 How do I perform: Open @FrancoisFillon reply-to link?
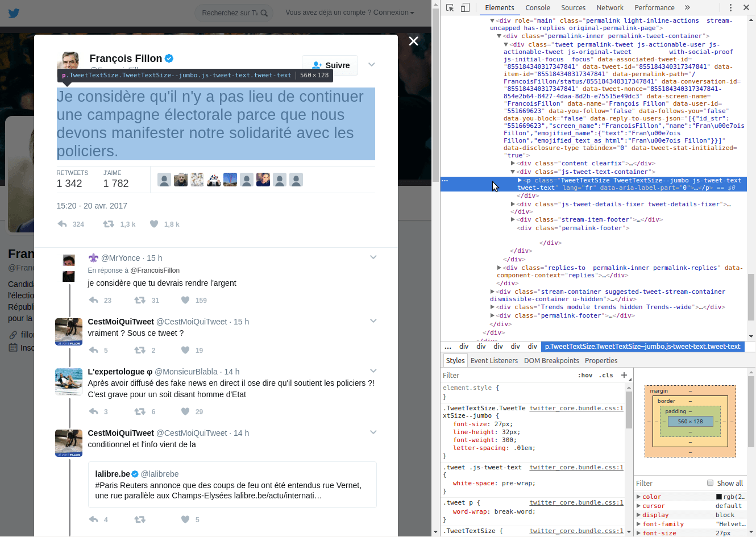[155, 270]
